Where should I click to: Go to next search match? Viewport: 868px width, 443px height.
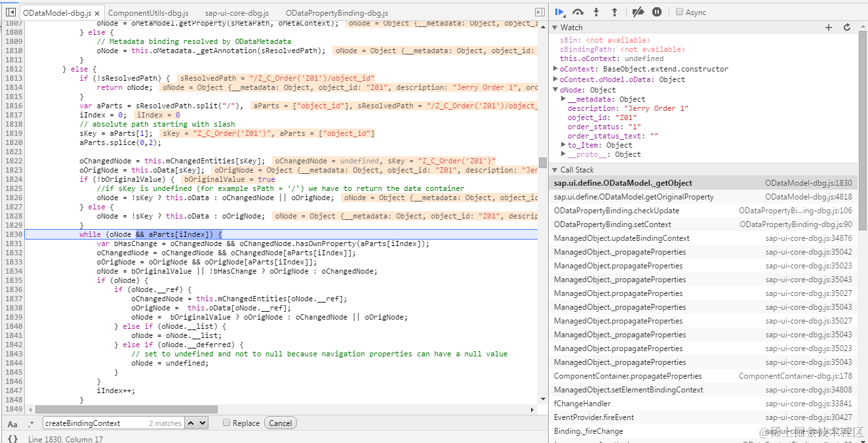tap(203, 423)
